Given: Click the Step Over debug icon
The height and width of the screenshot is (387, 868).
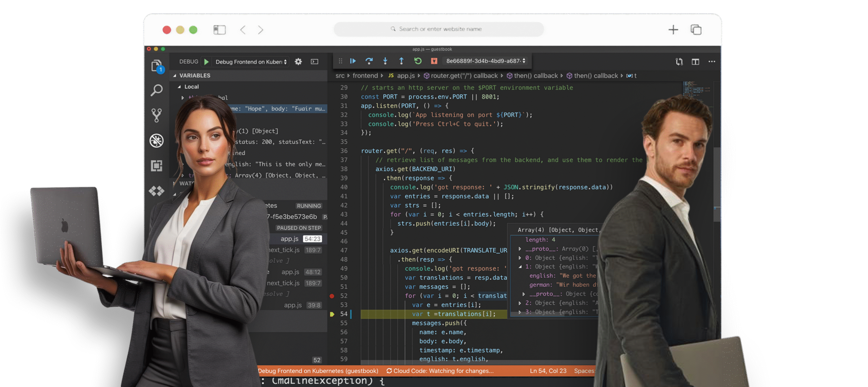Looking at the screenshot, I should [x=369, y=61].
